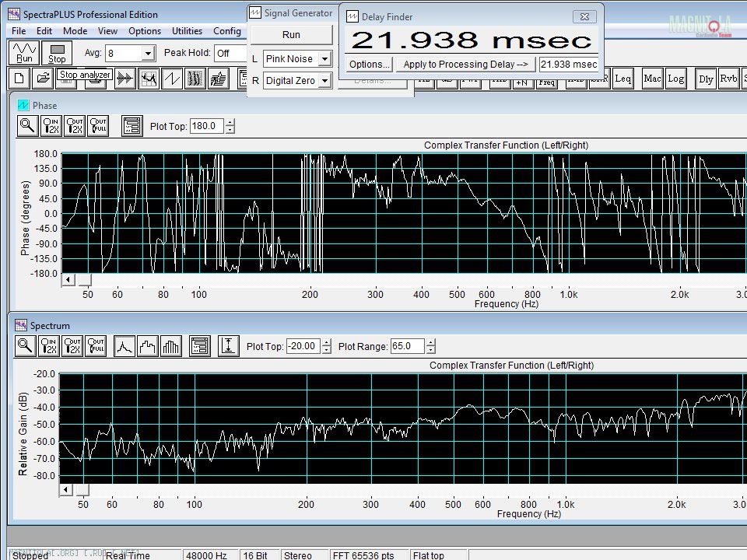Increase Spectrum Plot Top with up arrow

326,343
